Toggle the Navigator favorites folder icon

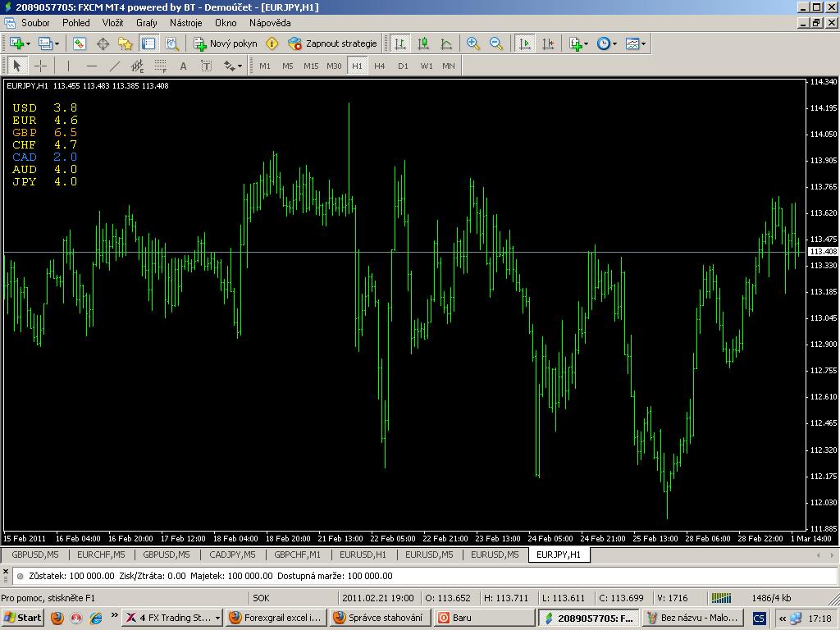click(126, 43)
